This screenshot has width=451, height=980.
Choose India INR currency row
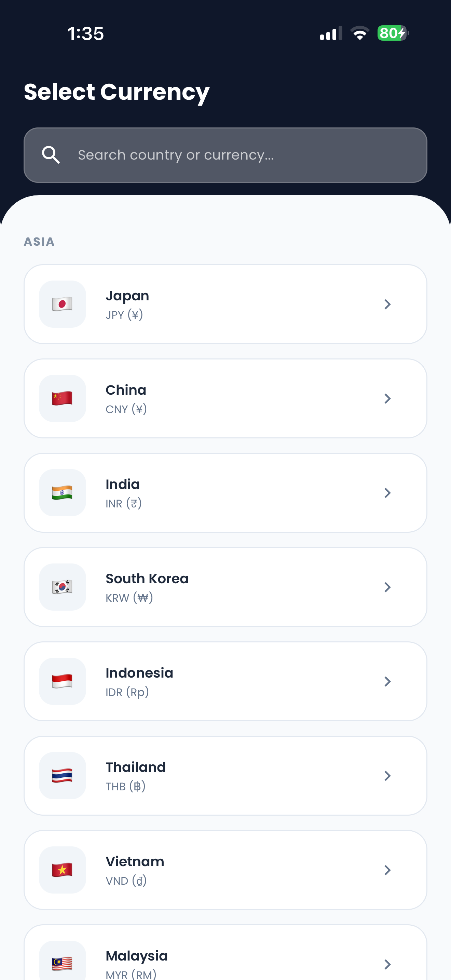tap(225, 493)
